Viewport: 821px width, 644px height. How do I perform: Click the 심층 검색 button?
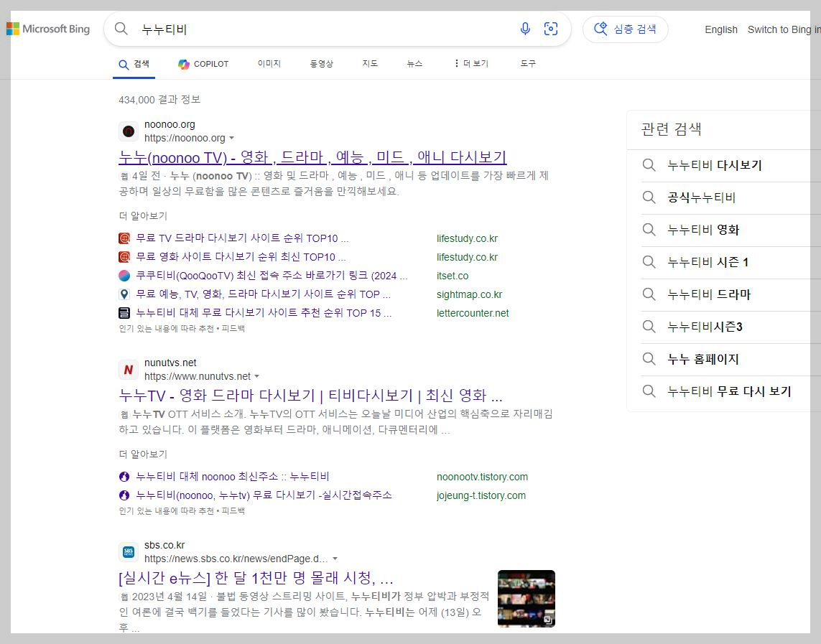click(625, 29)
